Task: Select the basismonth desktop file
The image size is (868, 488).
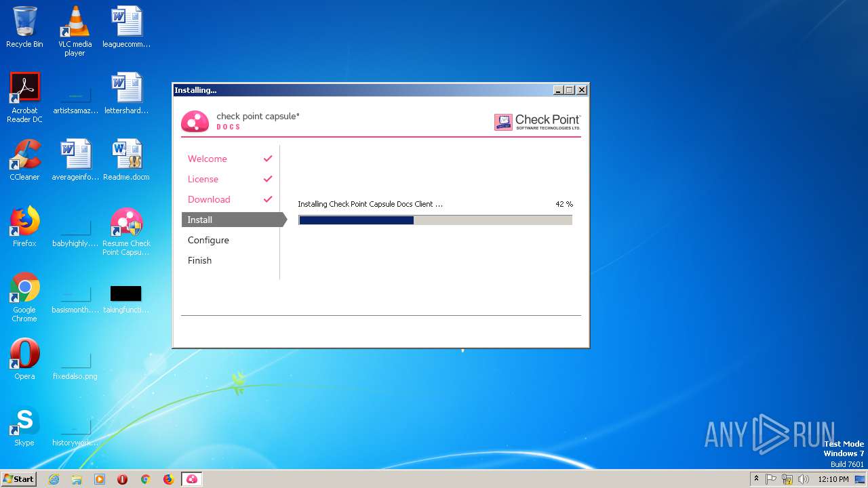Action: tap(75, 298)
